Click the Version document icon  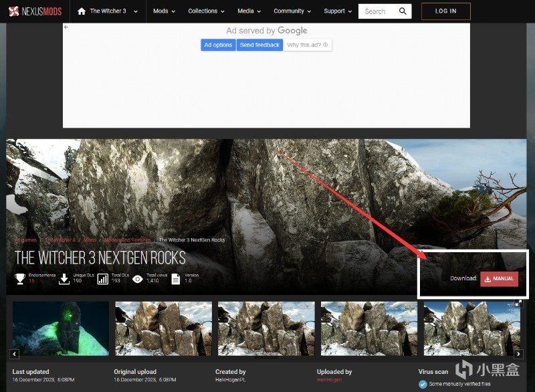176,279
